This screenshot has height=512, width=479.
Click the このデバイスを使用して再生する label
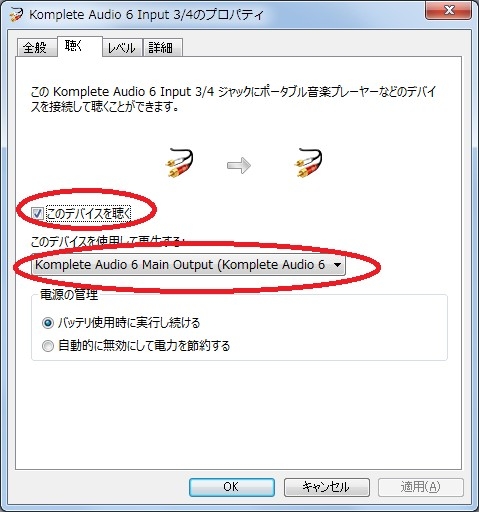coord(106,241)
